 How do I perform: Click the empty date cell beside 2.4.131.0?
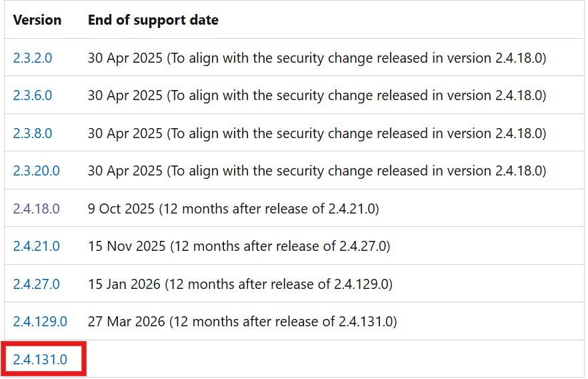click(x=334, y=359)
